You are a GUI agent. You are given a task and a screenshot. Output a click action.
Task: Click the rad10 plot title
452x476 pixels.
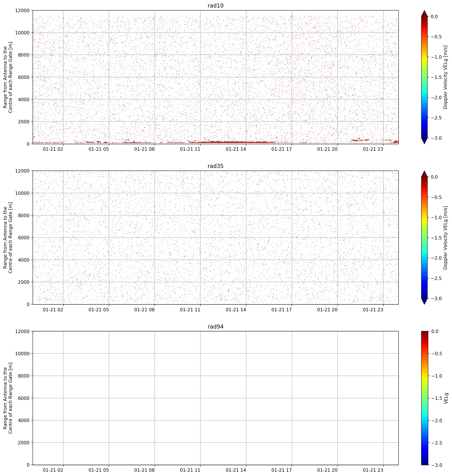point(215,6)
